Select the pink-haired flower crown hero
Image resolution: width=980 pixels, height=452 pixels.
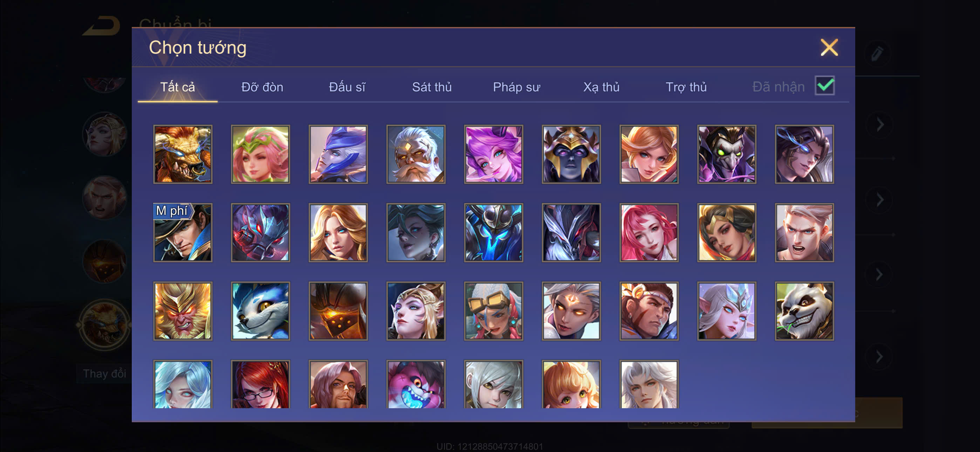[260, 154]
